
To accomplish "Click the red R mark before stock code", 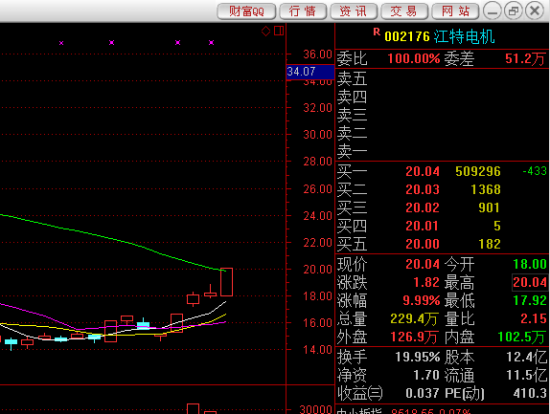I will pos(377,32).
